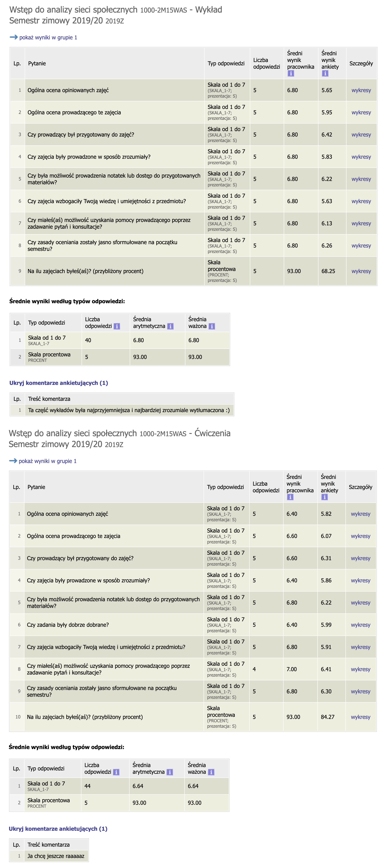Click 'Wstęp do analizy sieci społecznych' Wykład heading
Image resolution: width=385 pixels, height=868 pixels.
73,10
